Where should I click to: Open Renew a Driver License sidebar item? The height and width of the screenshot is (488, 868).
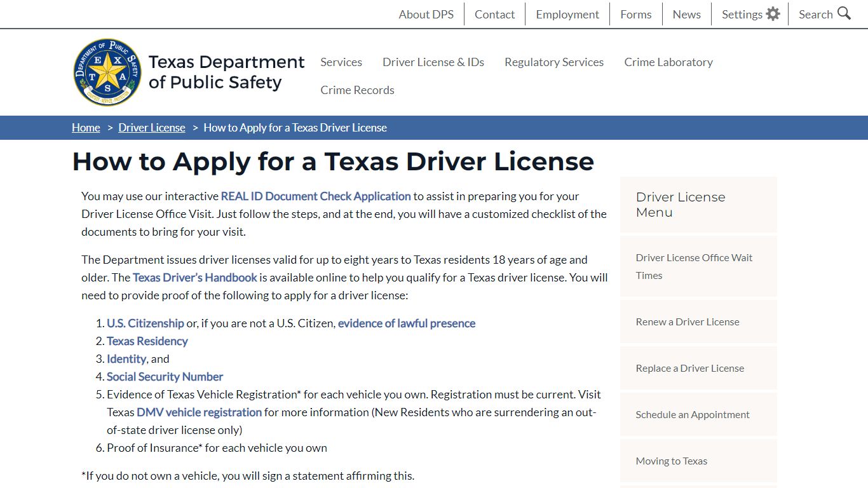click(x=688, y=322)
